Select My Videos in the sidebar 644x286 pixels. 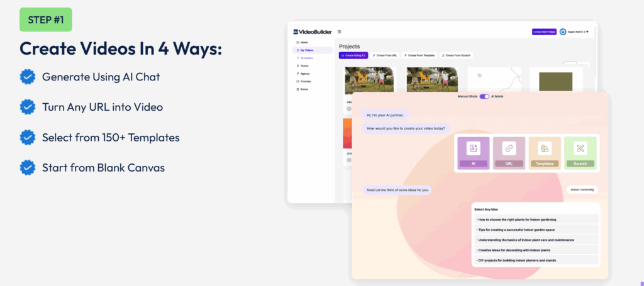click(x=313, y=50)
